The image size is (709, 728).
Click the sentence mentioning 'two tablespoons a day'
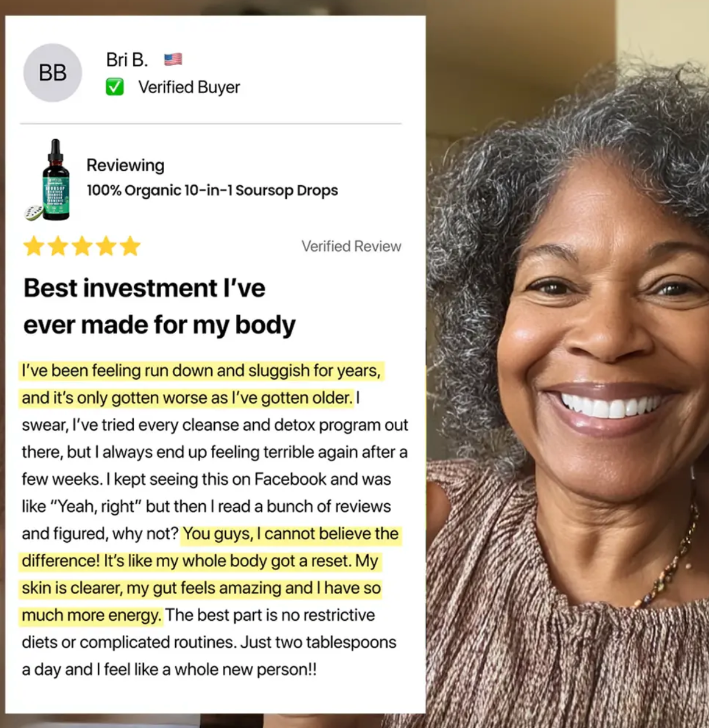pos(209,656)
